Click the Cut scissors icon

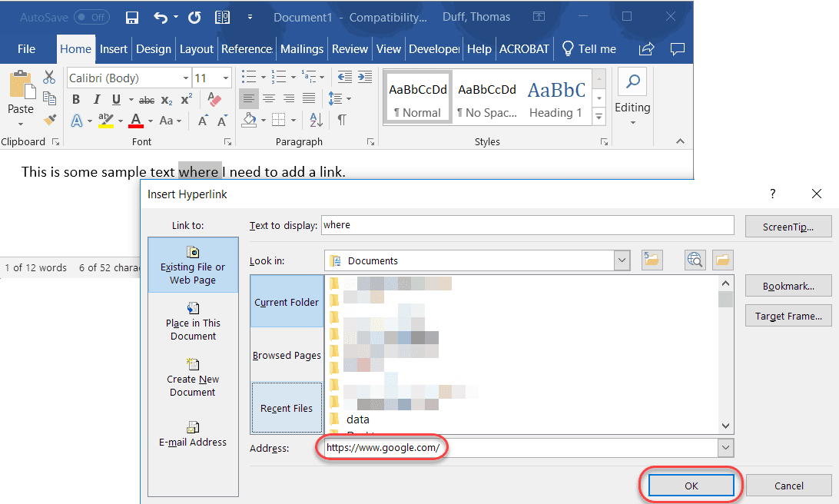click(x=49, y=78)
